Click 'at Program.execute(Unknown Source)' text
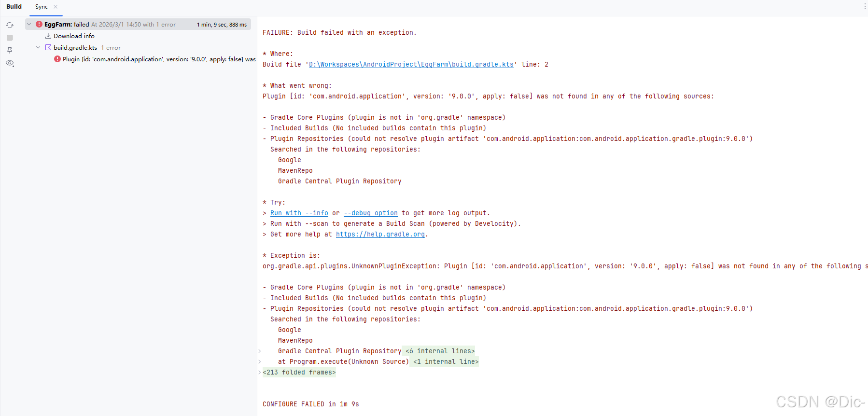868x416 pixels. click(344, 361)
